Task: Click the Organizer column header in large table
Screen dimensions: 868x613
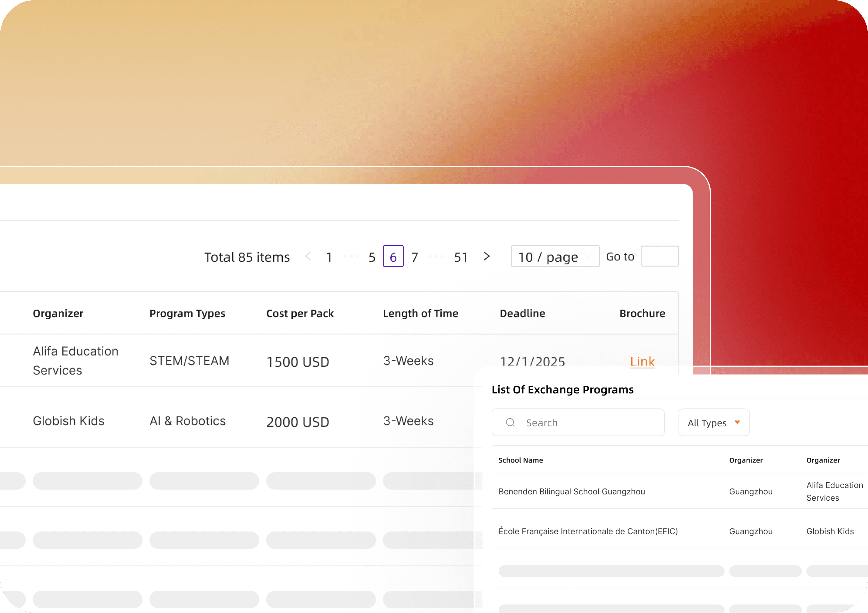Action: click(58, 313)
